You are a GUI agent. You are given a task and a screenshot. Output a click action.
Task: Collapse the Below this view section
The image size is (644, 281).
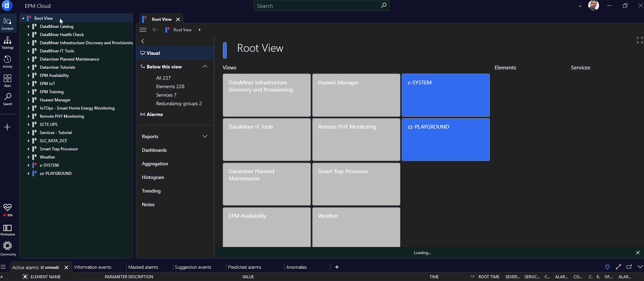pos(205,67)
